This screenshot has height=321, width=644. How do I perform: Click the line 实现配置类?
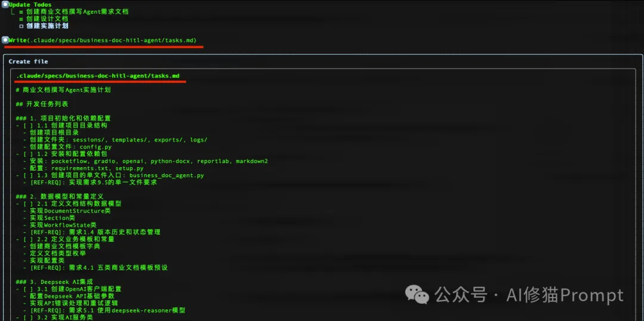[x=44, y=261]
